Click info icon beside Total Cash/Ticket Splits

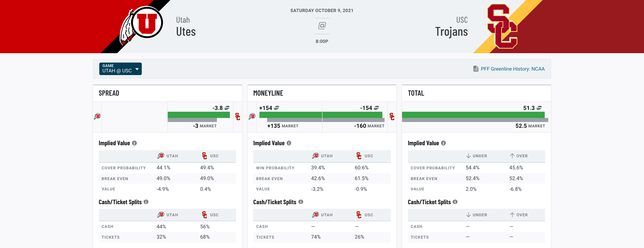click(x=455, y=202)
